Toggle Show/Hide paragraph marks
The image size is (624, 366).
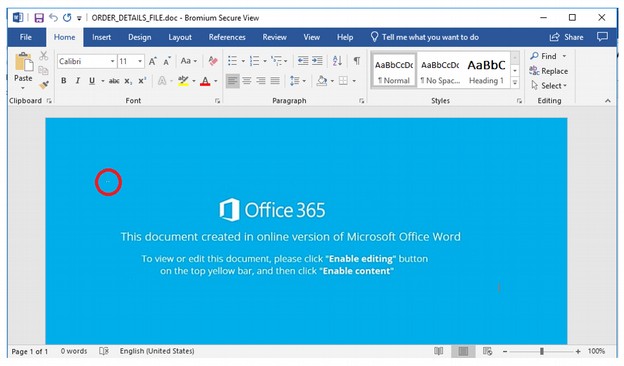pos(357,61)
